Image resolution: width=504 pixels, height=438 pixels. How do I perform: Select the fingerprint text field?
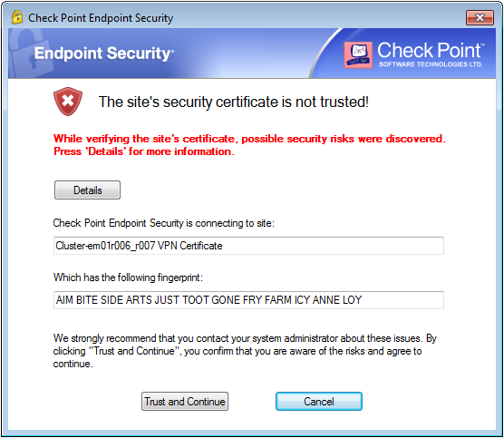[248, 300]
